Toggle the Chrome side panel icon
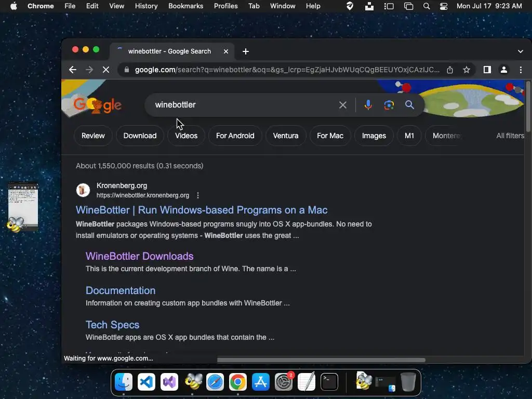 [x=487, y=70]
